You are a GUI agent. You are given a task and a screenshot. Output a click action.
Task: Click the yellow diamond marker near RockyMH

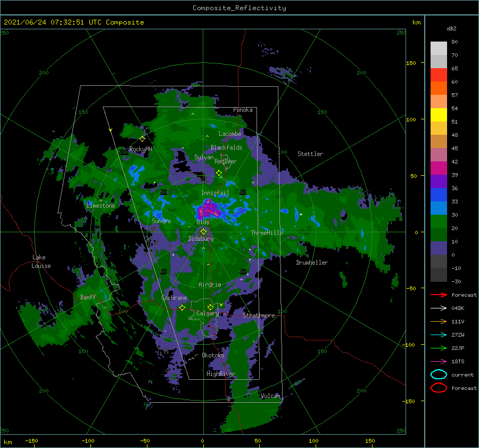coord(142,139)
